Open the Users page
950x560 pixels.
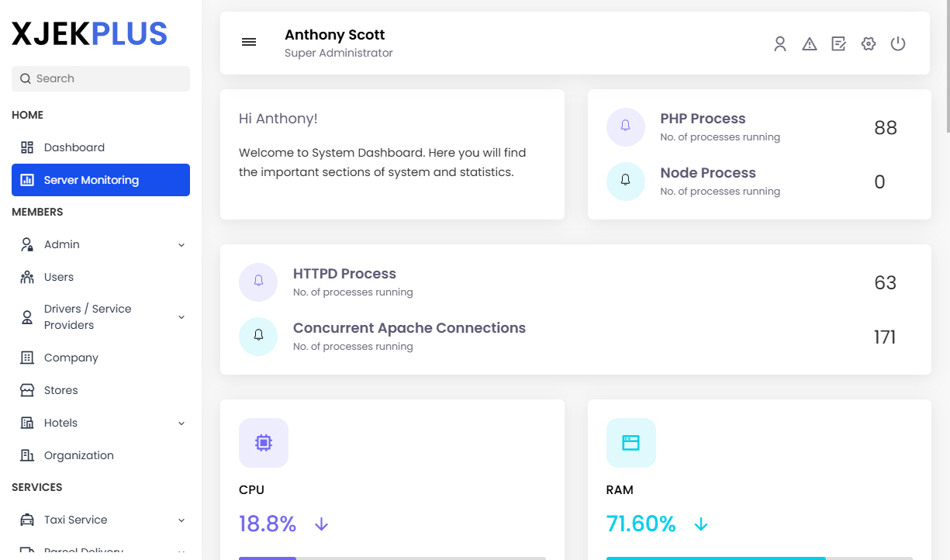tap(60, 276)
